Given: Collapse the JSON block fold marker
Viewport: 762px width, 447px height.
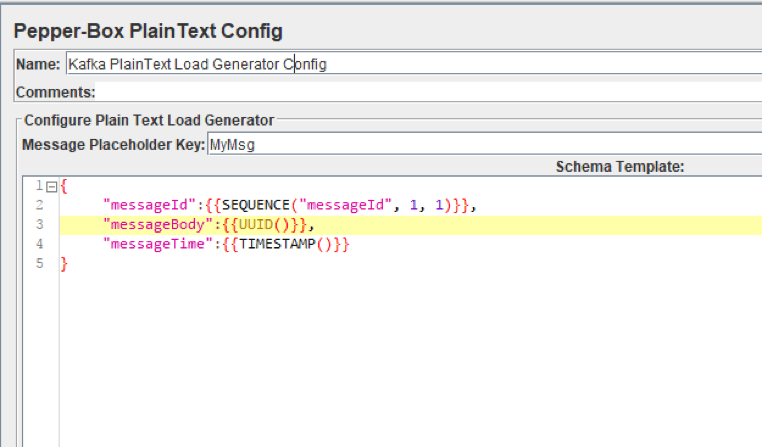Looking at the screenshot, I should tap(52, 187).
